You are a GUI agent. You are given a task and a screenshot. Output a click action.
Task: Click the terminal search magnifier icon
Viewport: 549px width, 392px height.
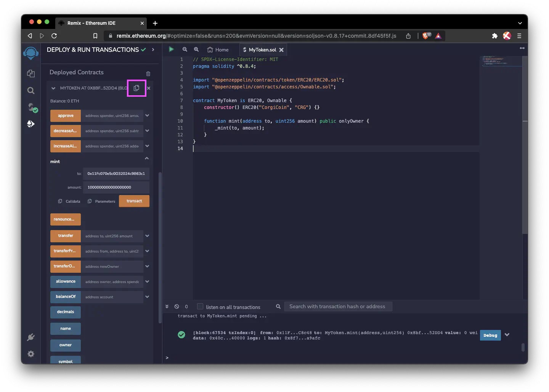coord(278,306)
